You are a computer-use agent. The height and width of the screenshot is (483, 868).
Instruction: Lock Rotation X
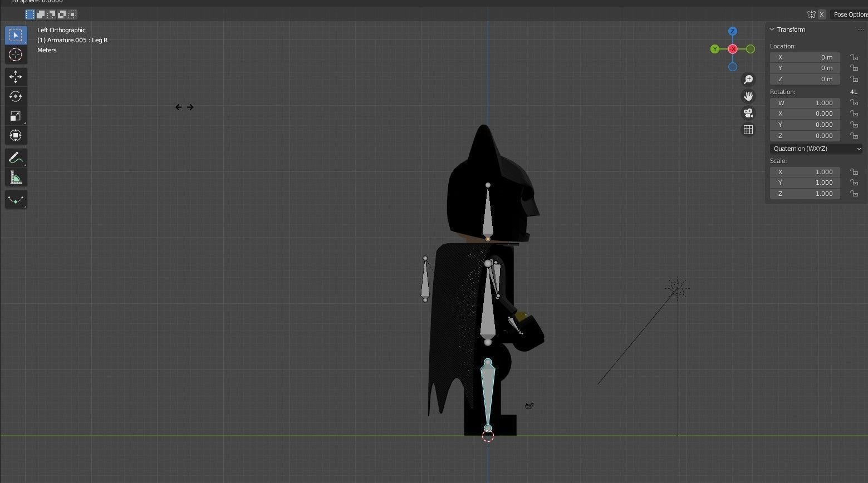point(854,114)
